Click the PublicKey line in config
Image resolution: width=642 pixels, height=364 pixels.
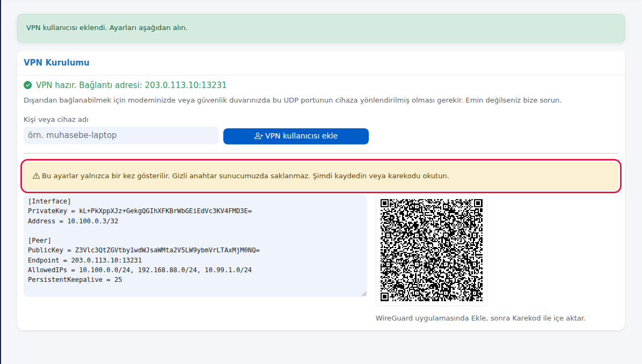pos(144,250)
